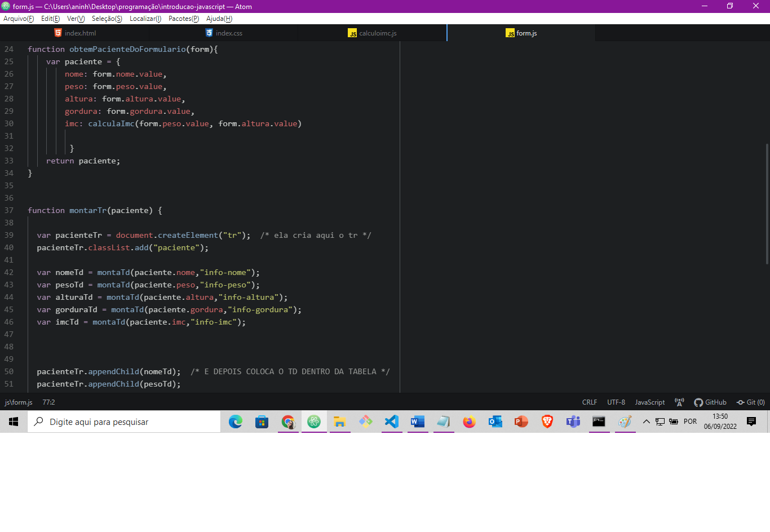The width and height of the screenshot is (770, 532).
Task: Switch to the index.html tab
Action: coord(75,33)
